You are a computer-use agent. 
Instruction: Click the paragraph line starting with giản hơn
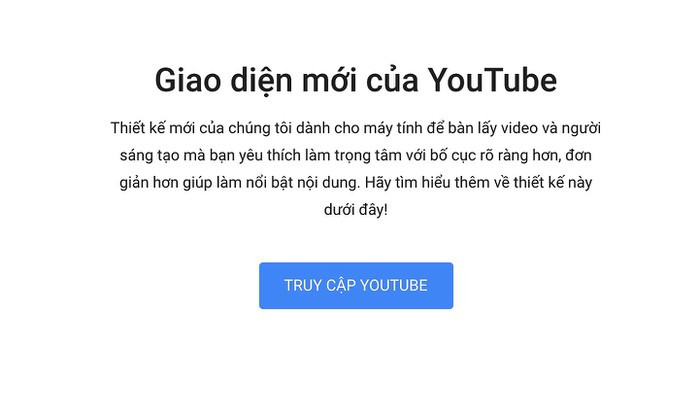356,183
